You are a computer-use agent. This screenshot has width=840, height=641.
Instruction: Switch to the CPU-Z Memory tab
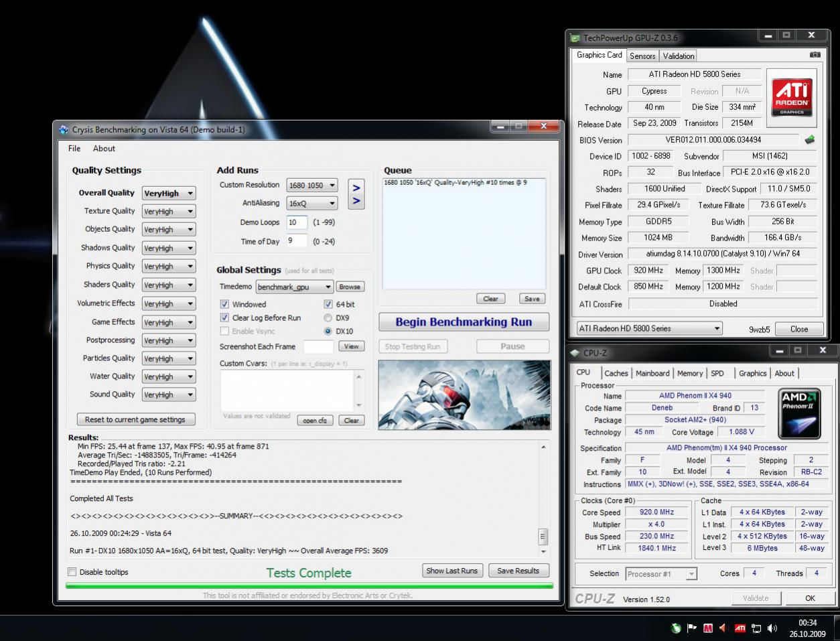click(690, 374)
